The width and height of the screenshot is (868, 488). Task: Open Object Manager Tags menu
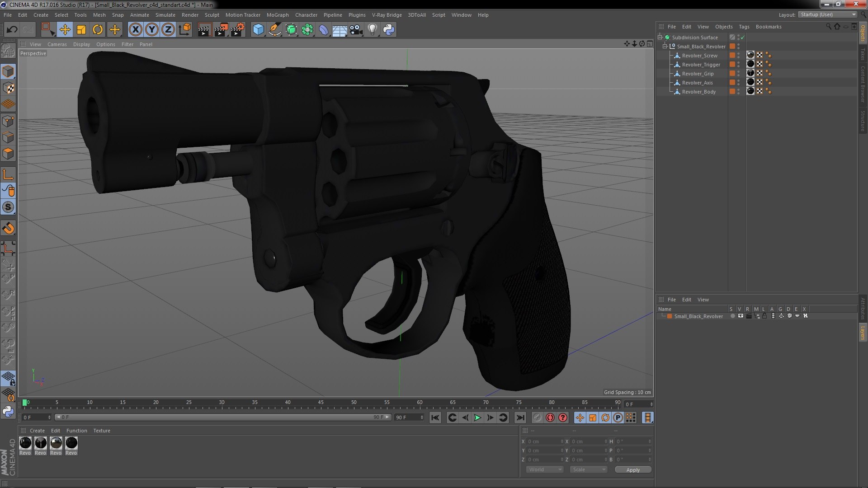click(744, 27)
